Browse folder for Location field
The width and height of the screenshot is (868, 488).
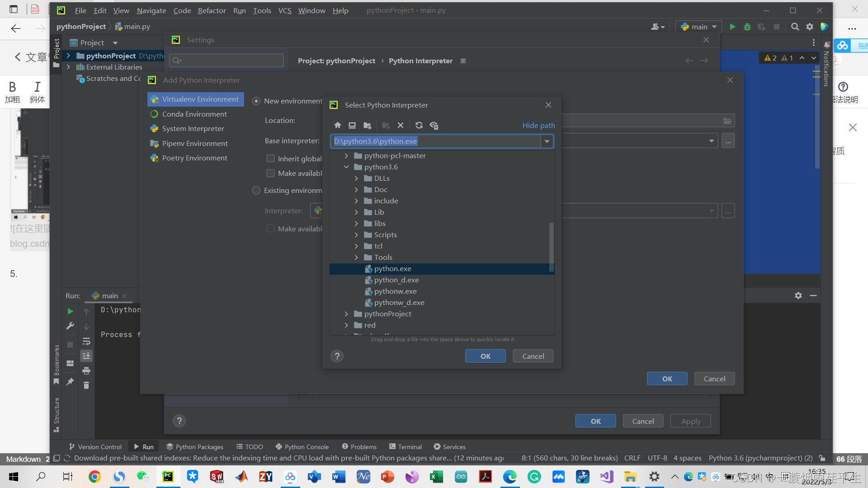(x=727, y=121)
